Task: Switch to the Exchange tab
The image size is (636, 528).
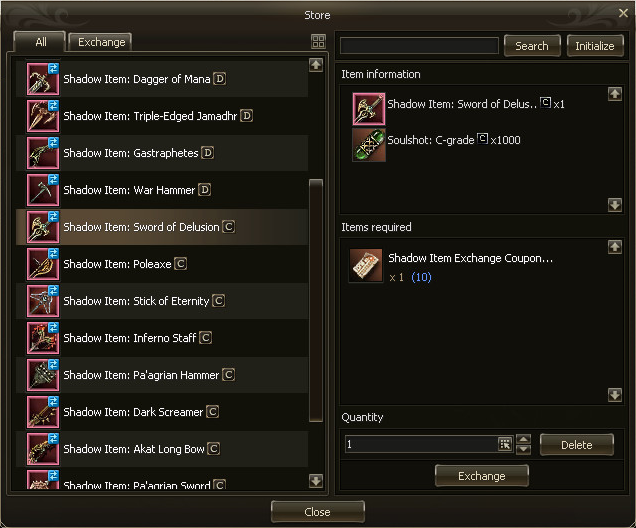Action: click(x=100, y=42)
